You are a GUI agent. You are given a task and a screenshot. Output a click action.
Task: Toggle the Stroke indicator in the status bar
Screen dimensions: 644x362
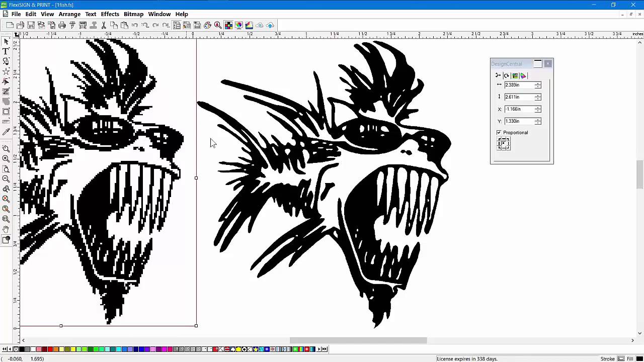pyautogui.click(x=620, y=358)
